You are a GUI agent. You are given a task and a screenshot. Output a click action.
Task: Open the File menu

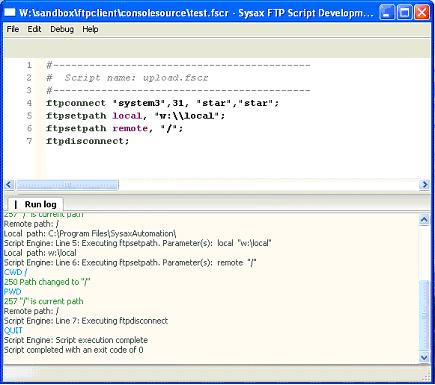coord(13,29)
